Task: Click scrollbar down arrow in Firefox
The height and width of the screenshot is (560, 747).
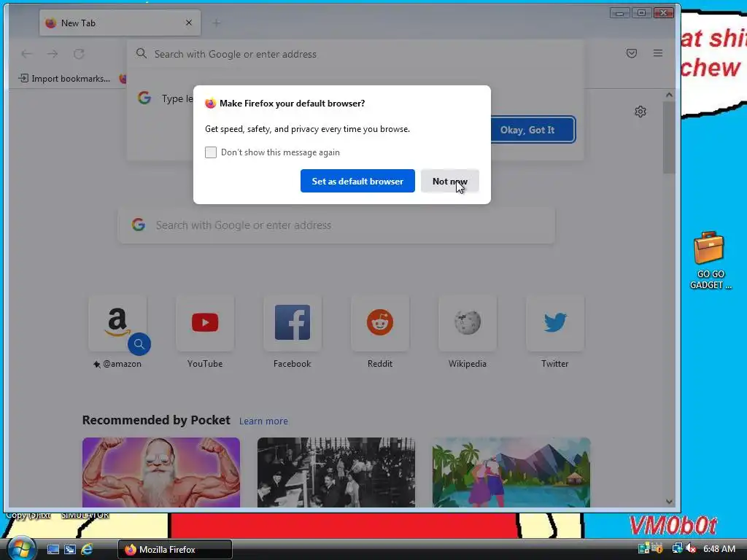Action: click(x=669, y=502)
